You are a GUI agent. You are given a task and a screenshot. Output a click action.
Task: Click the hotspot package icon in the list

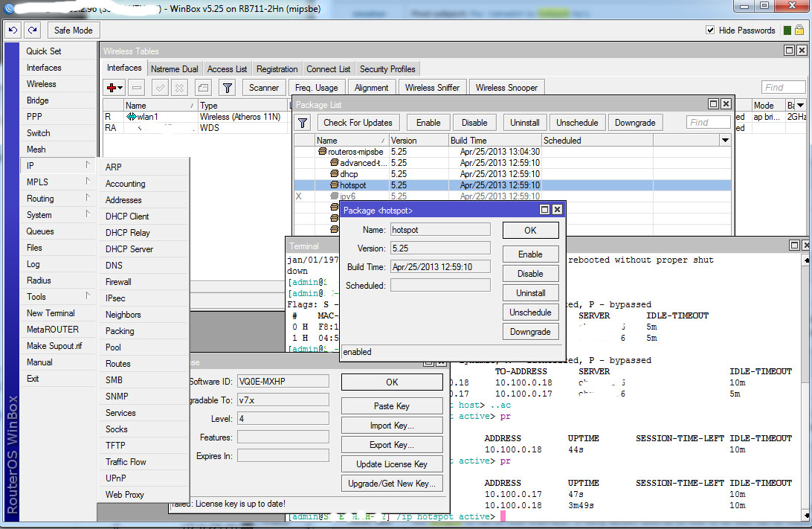click(x=335, y=185)
